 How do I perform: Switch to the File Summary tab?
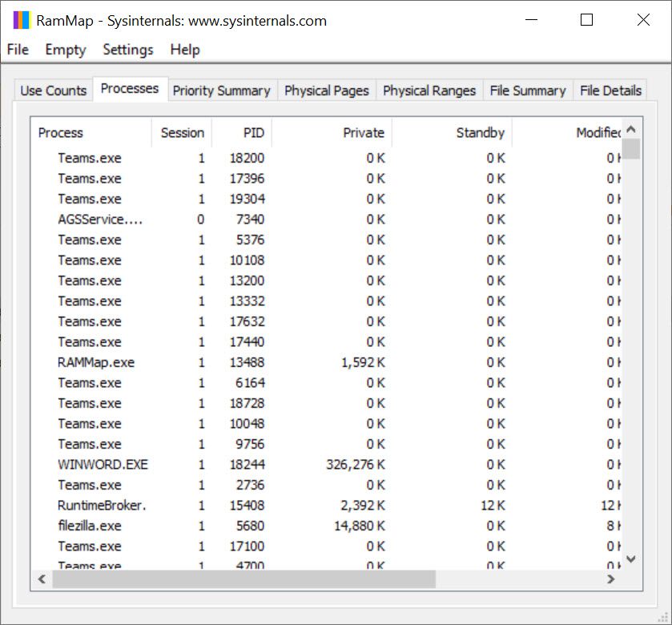click(528, 91)
